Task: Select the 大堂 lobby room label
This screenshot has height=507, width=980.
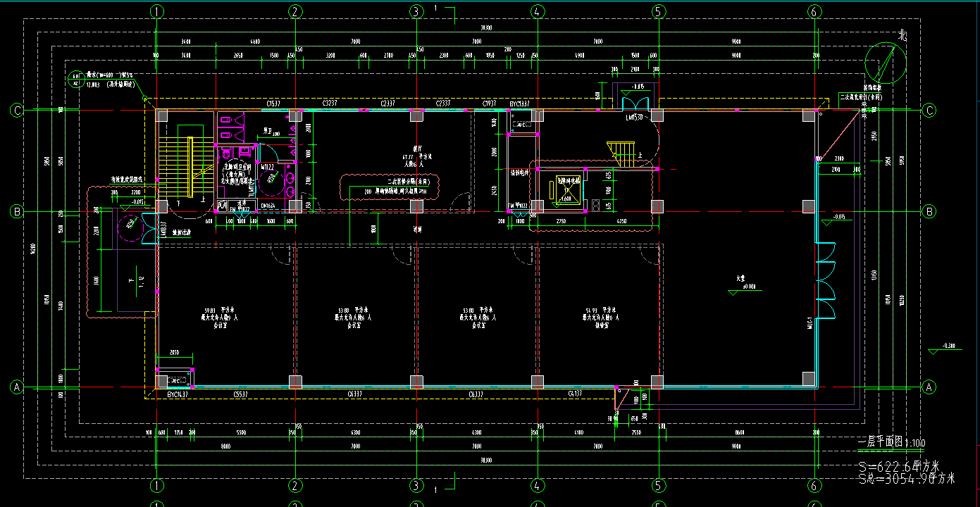Action: [x=741, y=278]
